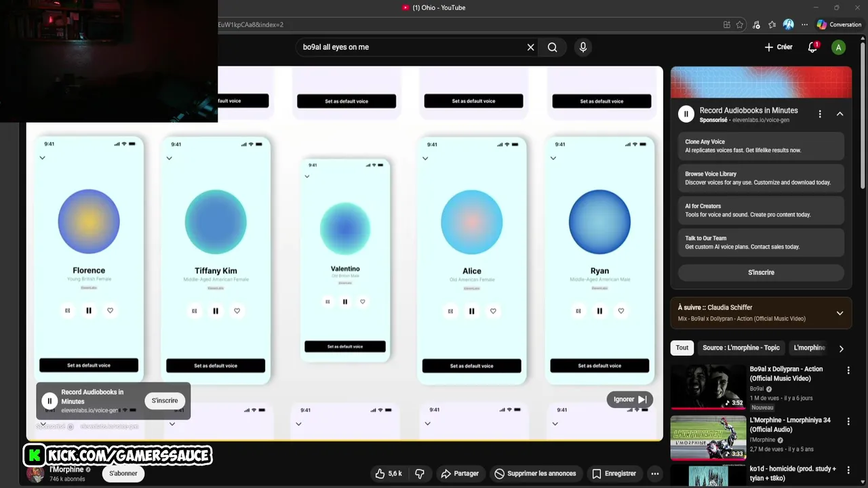Skip the ad with Ignorer button
The width and height of the screenshot is (868, 488).
pyautogui.click(x=629, y=399)
